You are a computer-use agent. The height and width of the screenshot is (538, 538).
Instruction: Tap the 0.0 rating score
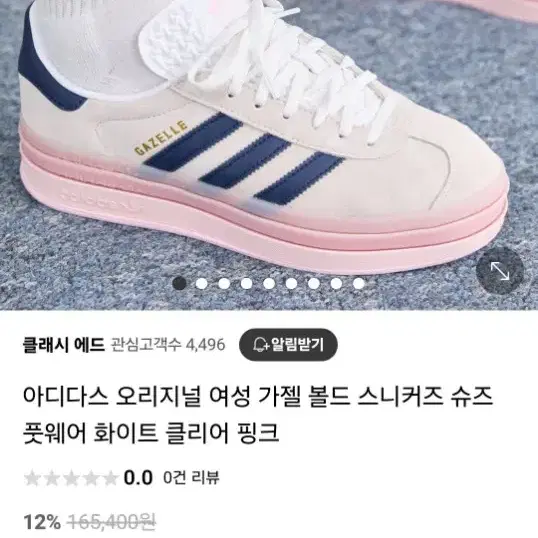click(x=138, y=478)
